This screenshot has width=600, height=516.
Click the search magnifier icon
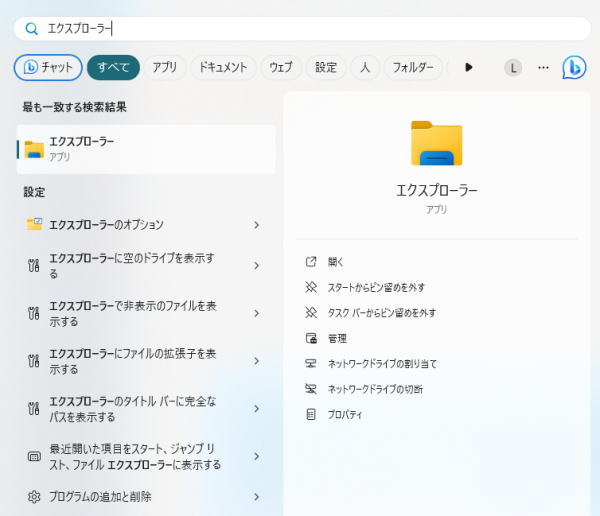(31, 29)
